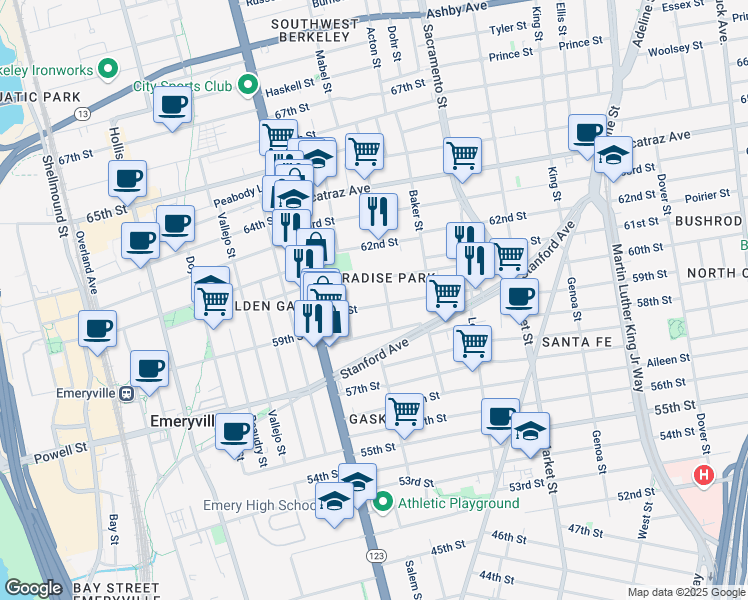Select the Berkeley Ironworks green pin

pyautogui.click(x=109, y=70)
